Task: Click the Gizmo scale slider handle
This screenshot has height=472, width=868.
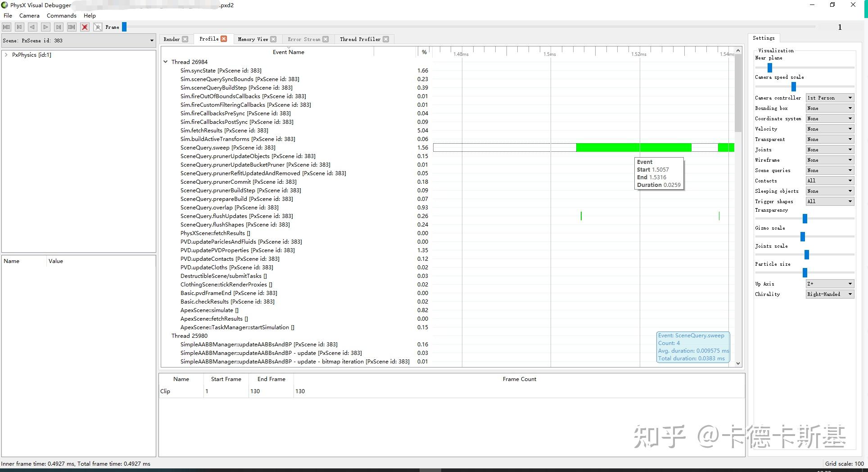Action: click(803, 237)
